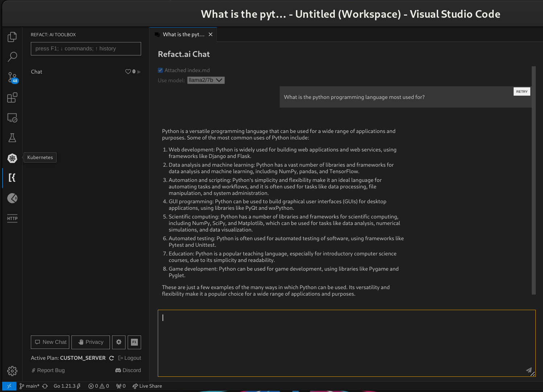Click the chat response vertical scrollbar
The width and height of the screenshot is (543, 392).
click(534, 180)
